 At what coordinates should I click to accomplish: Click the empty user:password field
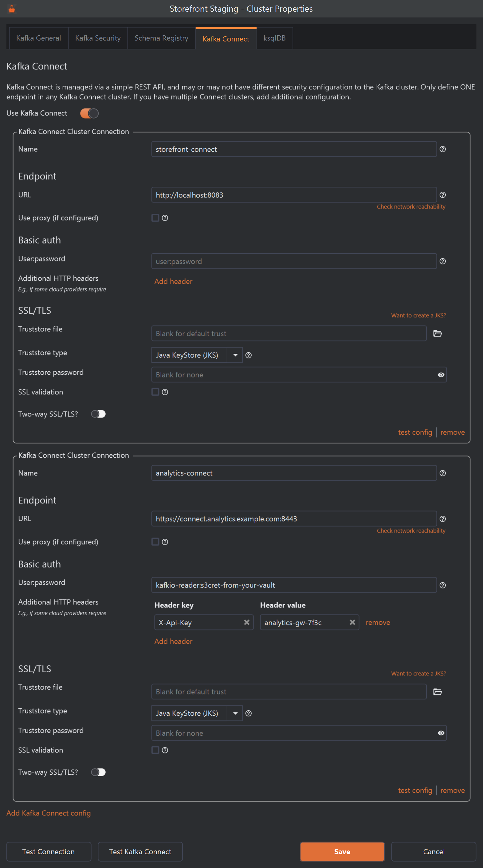point(294,261)
